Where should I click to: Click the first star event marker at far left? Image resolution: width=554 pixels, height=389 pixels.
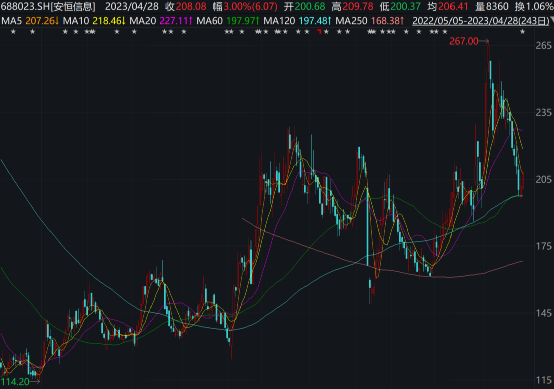[13, 32]
